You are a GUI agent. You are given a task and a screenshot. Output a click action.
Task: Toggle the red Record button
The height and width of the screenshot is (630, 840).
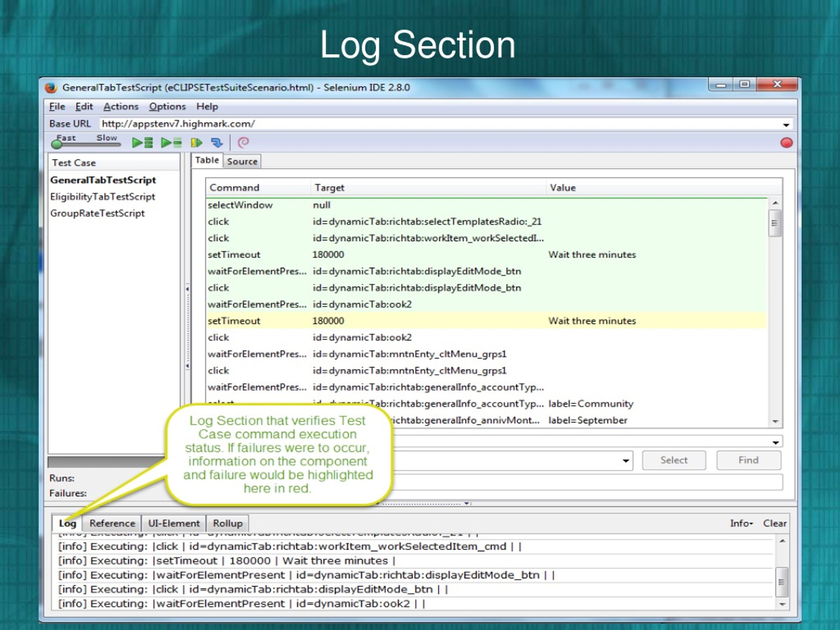[x=786, y=143]
